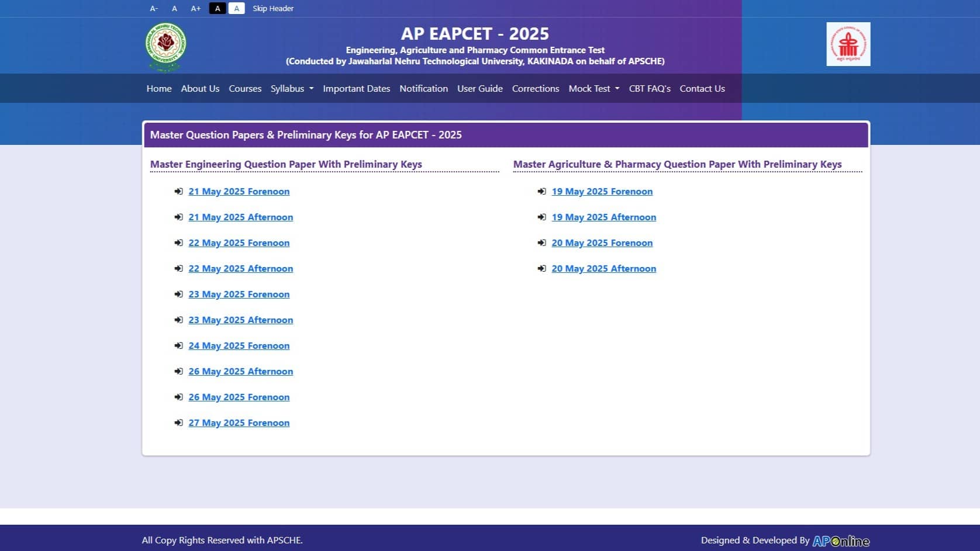The image size is (980, 551).
Task: Click A+ to increase font size
Action: pos(195,8)
